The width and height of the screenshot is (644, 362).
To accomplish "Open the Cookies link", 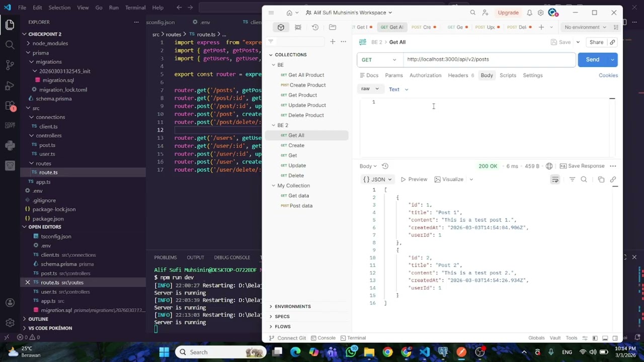I will coord(608,75).
